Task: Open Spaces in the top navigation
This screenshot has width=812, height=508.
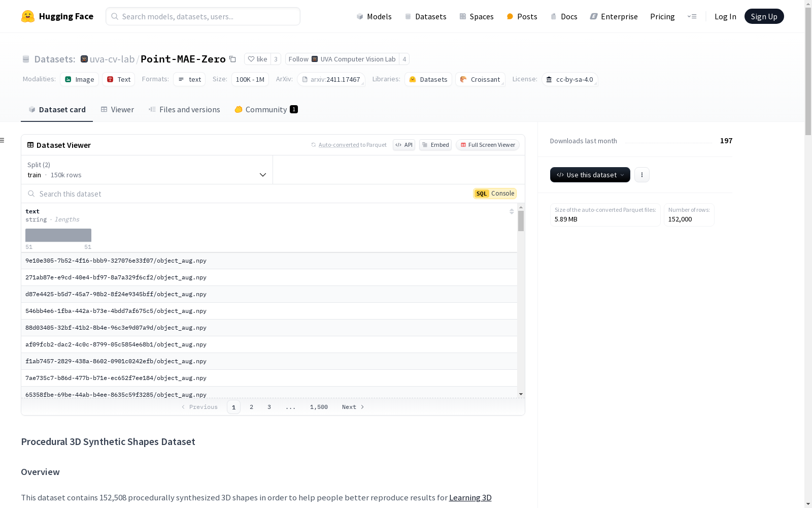Action: coord(476,16)
